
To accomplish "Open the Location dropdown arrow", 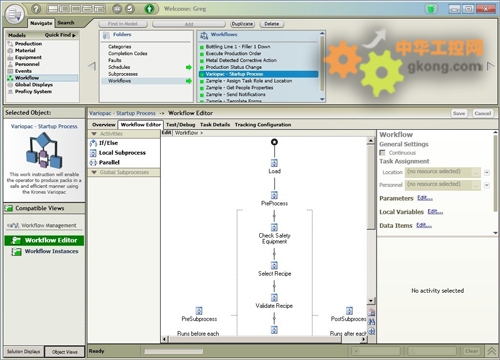I will pos(487,172).
